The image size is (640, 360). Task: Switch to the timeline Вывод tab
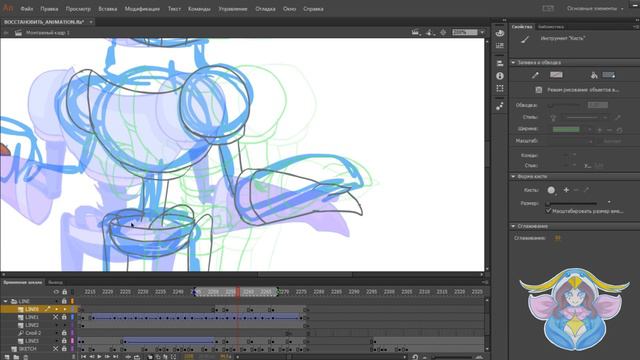[x=55, y=282]
